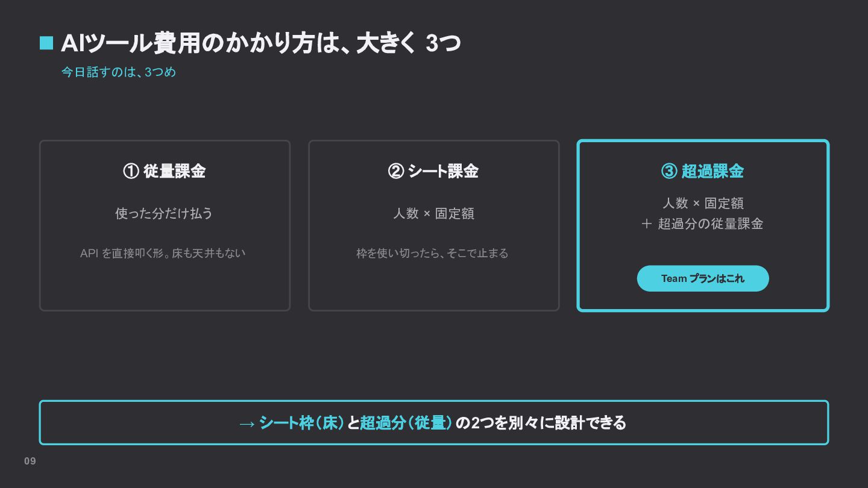Click the text 使った分だけ払う
The height and width of the screenshot is (488, 868).
pos(165,213)
